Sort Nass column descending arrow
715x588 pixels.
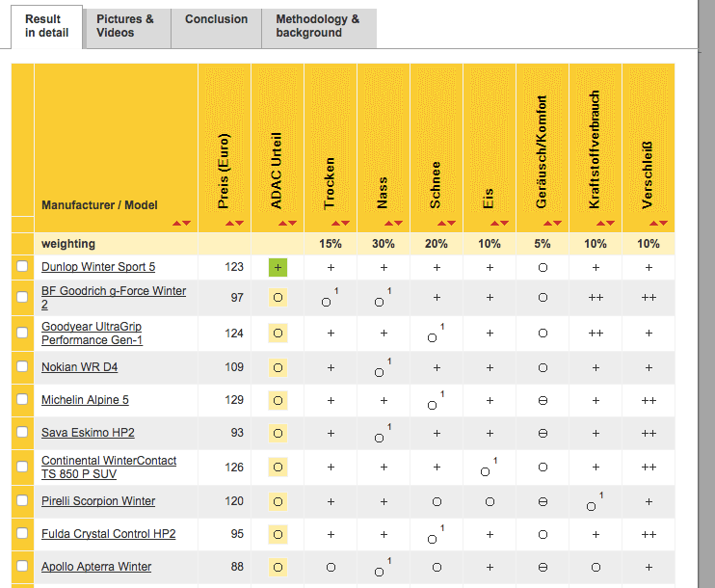(398, 223)
